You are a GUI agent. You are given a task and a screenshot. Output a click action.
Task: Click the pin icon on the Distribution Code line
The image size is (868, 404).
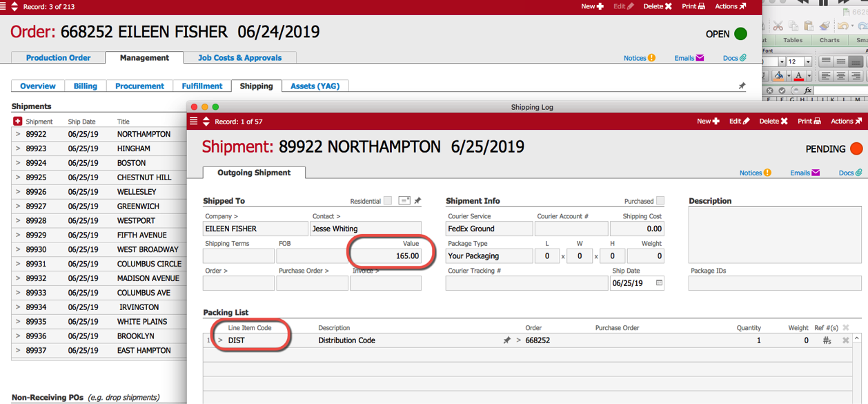507,340
